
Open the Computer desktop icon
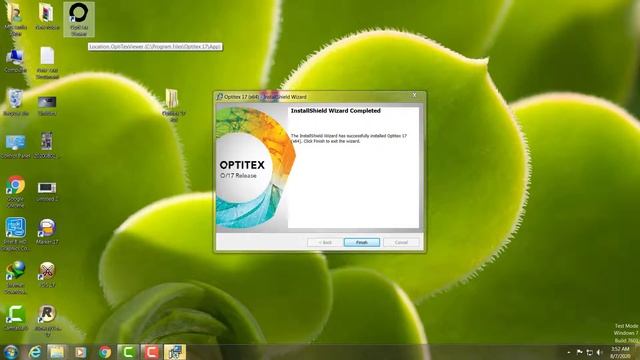(15, 61)
